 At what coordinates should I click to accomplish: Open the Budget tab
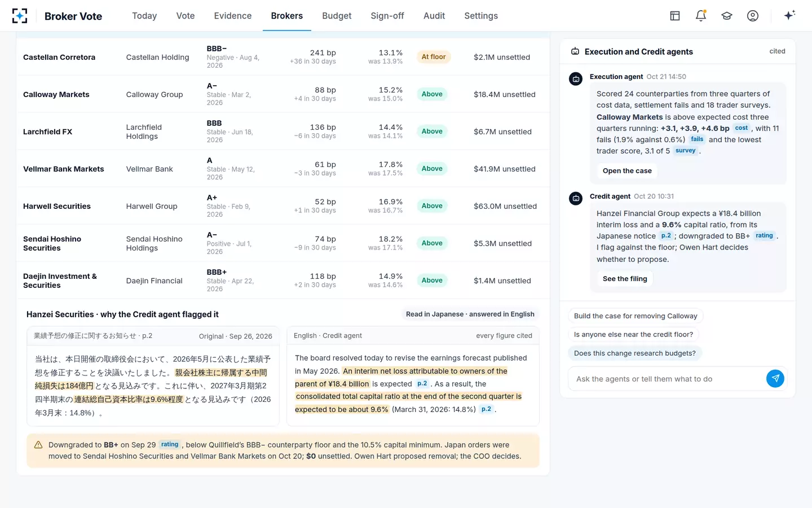[337, 16]
